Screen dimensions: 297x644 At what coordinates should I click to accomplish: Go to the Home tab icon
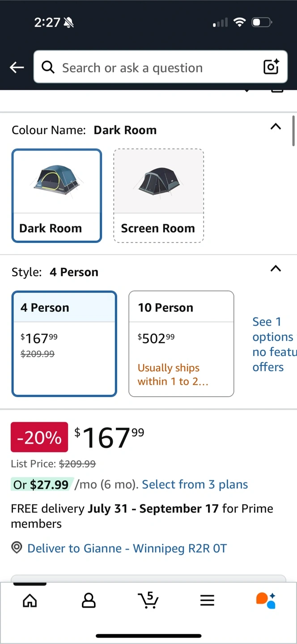pyautogui.click(x=30, y=600)
